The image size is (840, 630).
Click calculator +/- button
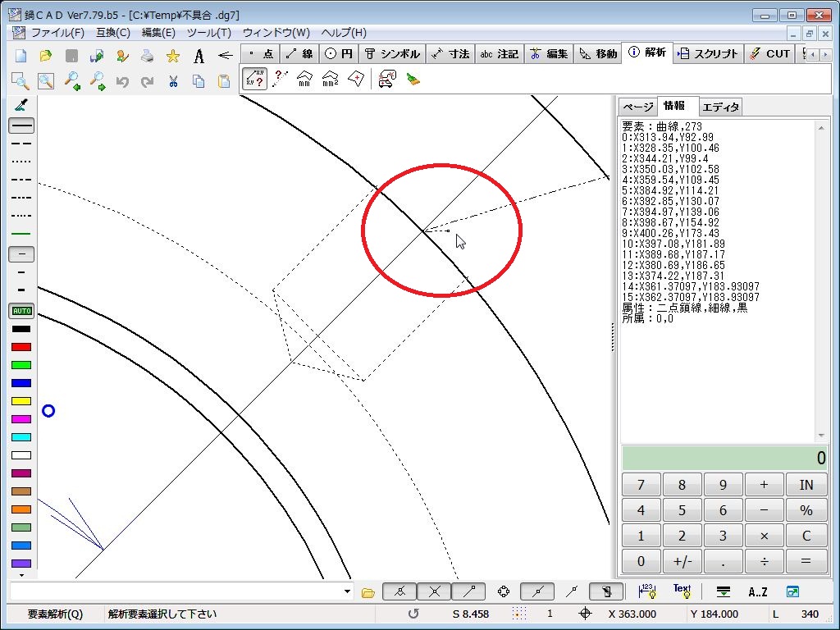coord(682,561)
